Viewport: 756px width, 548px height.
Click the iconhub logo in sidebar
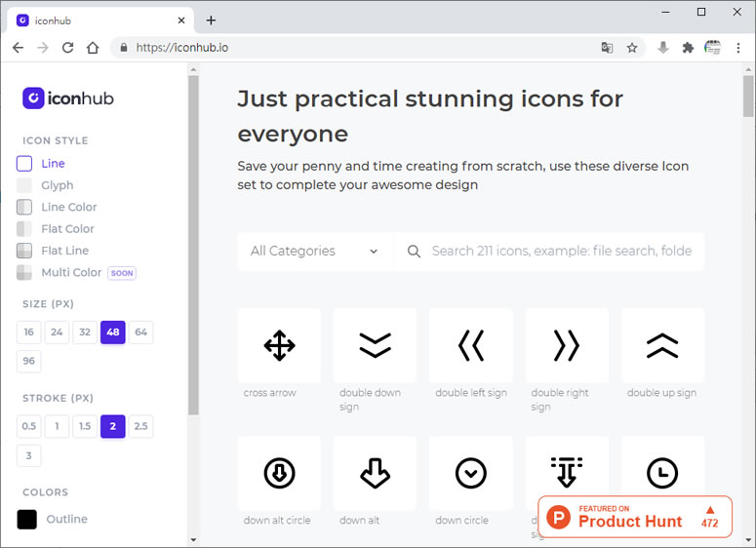click(x=68, y=98)
